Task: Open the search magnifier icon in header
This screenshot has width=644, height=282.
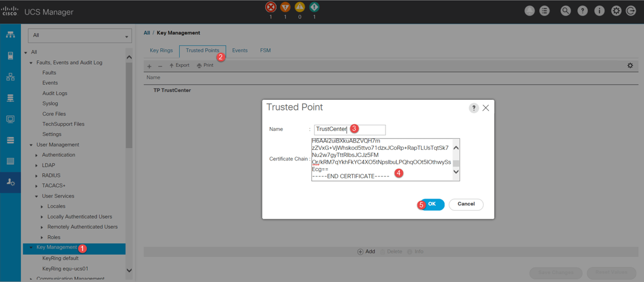Action: (565, 11)
